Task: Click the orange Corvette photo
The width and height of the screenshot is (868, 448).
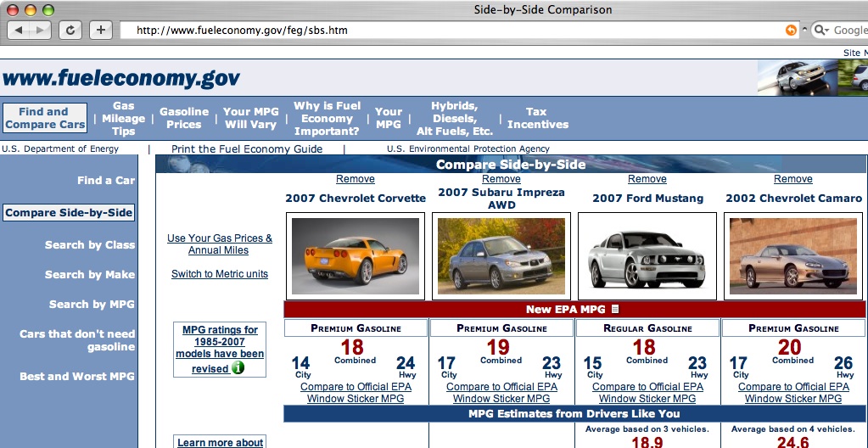Action: (356, 256)
